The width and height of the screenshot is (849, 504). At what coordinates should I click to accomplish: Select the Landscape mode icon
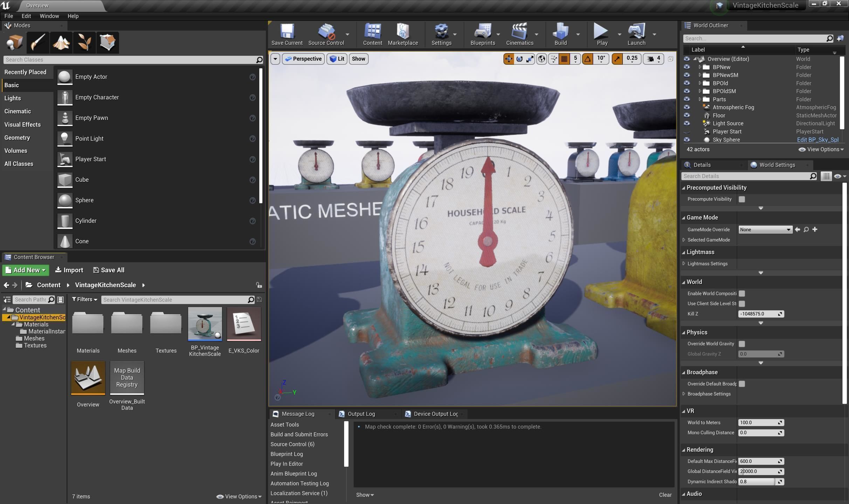click(61, 42)
